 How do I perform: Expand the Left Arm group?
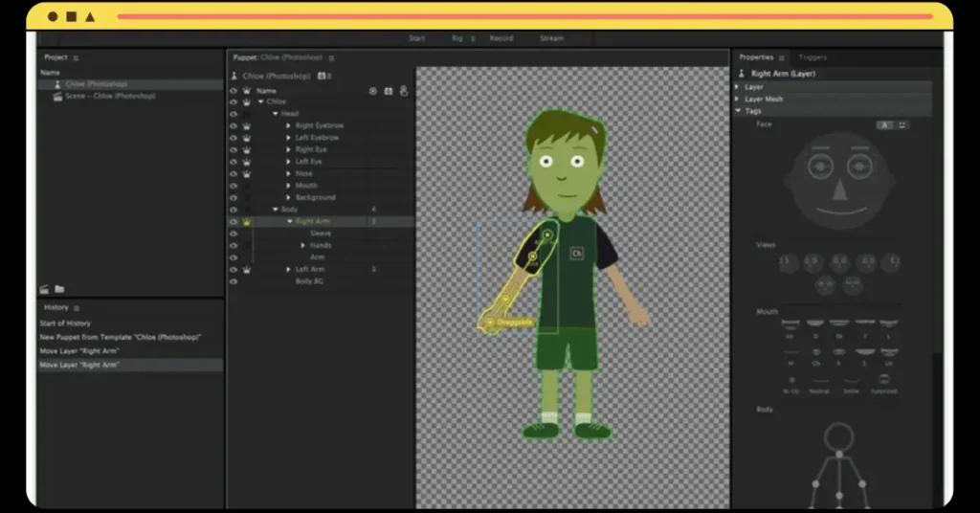click(x=289, y=269)
